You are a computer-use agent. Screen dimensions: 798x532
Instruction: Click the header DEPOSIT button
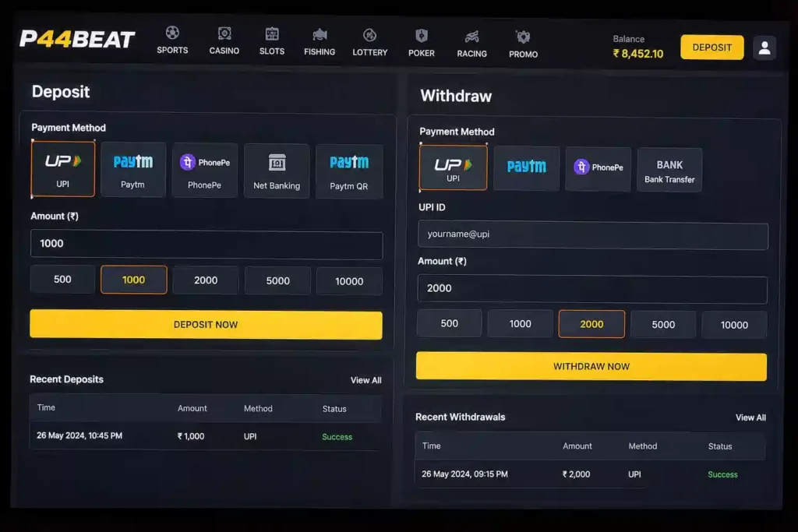(x=712, y=48)
